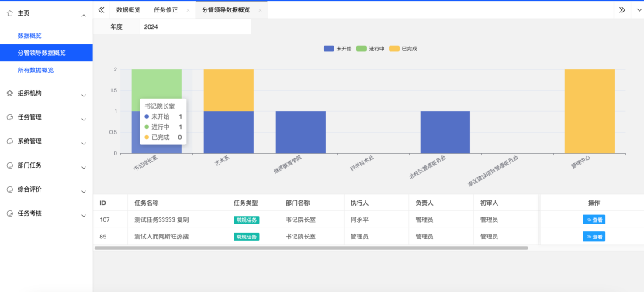Image resolution: width=644 pixels, height=292 pixels.
Task: Open the tab options dropdown arrow
Action: [639, 10]
